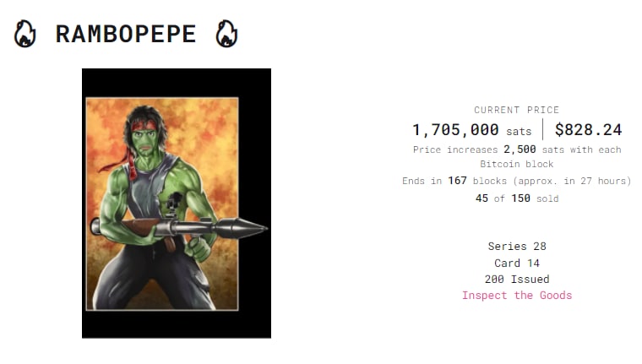
Task: Click the 1,705,000 price figure
Action: (x=455, y=130)
